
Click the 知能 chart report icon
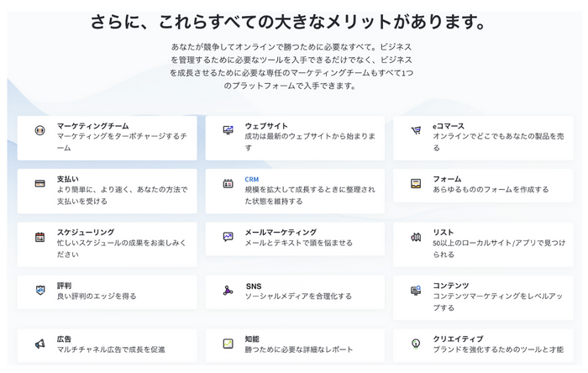pos(228,344)
